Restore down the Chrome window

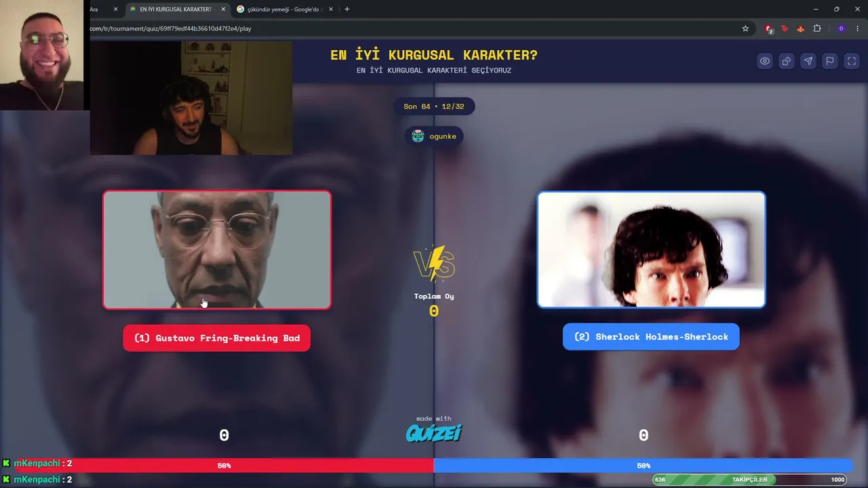(x=837, y=9)
